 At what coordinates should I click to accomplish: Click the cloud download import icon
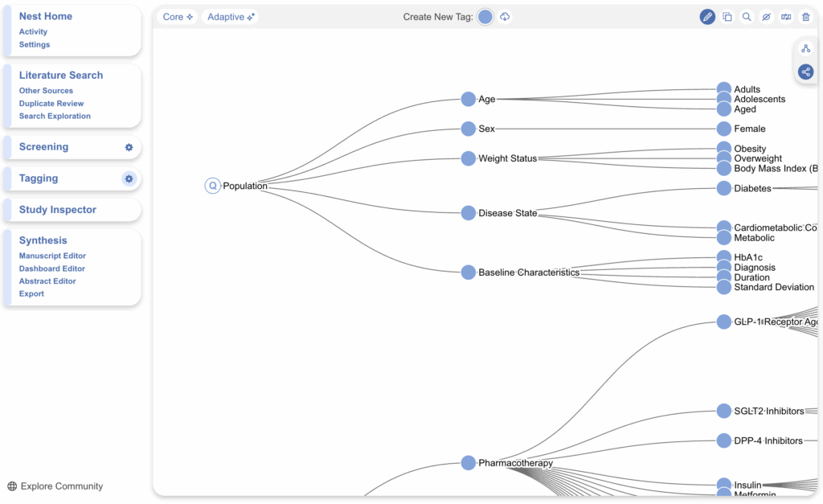click(505, 17)
